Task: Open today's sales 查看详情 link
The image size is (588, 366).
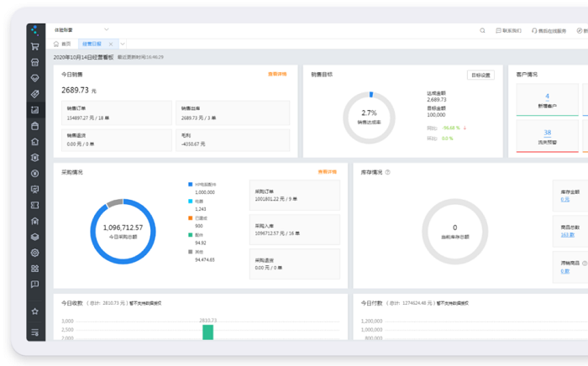Action: pos(277,74)
